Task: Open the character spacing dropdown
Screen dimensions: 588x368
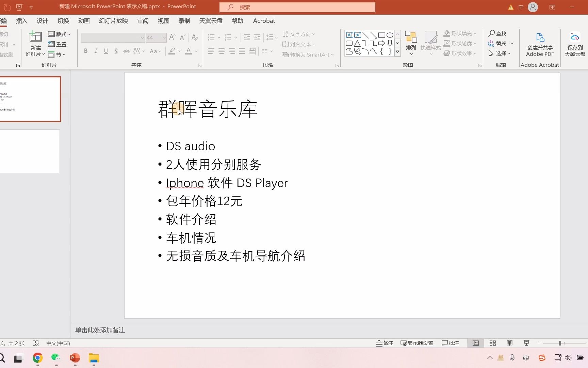Action: click(139, 51)
